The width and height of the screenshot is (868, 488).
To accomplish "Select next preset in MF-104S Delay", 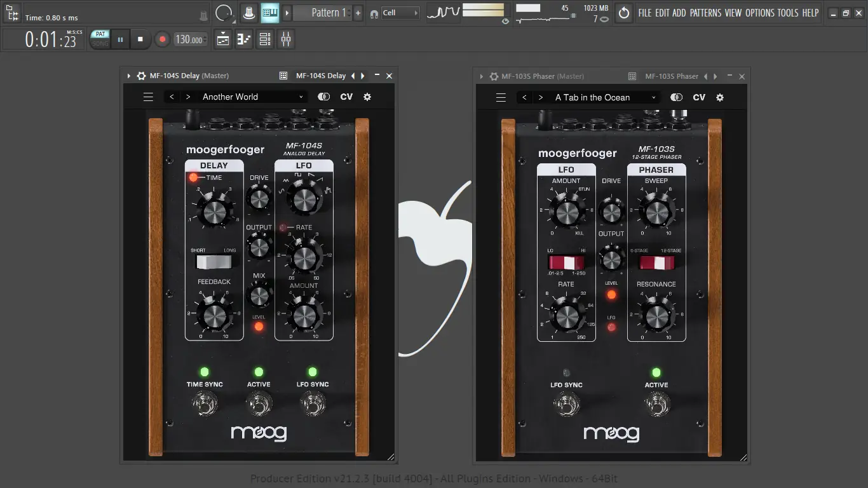I will (188, 97).
